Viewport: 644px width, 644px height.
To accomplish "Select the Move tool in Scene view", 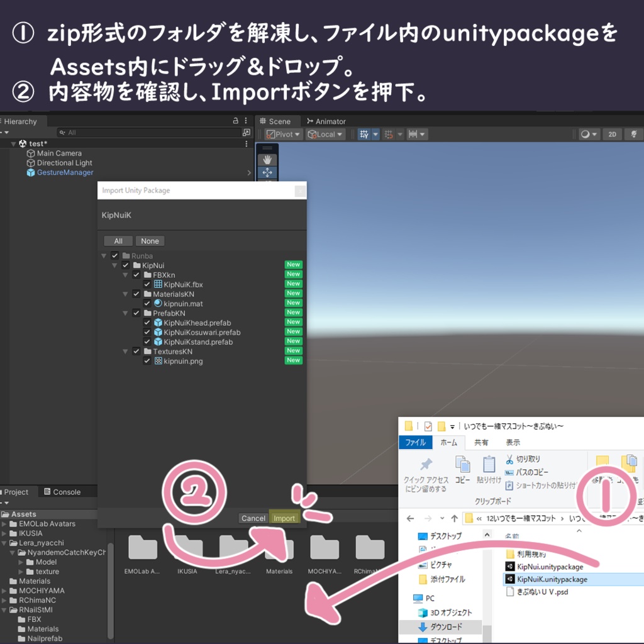I will [x=267, y=172].
